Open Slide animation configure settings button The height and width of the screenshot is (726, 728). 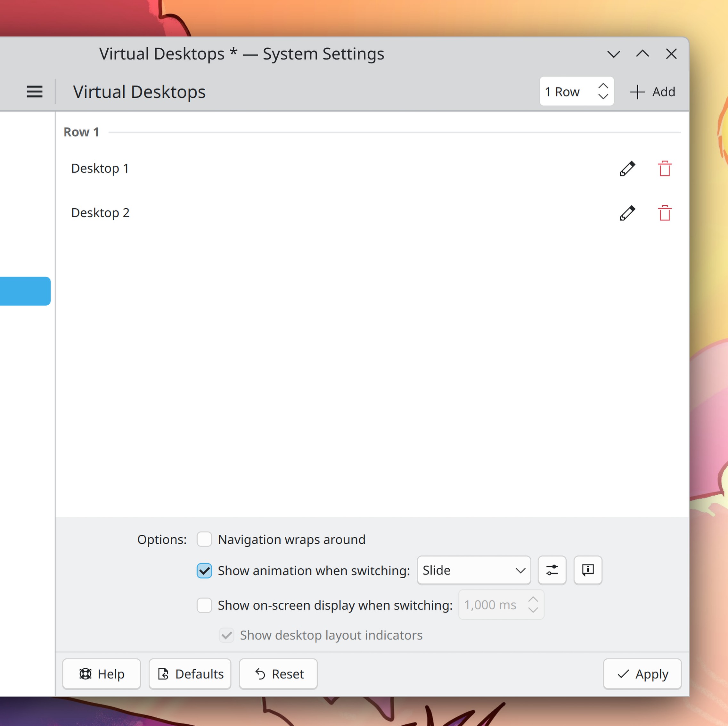coord(552,570)
